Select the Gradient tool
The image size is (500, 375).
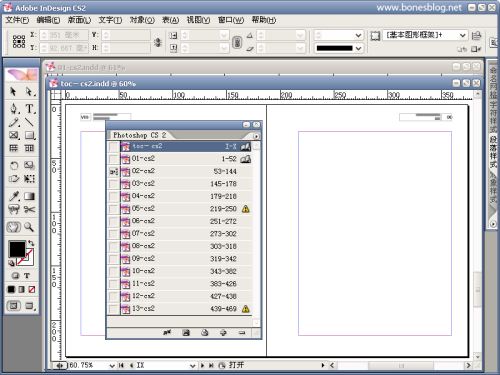[30, 196]
